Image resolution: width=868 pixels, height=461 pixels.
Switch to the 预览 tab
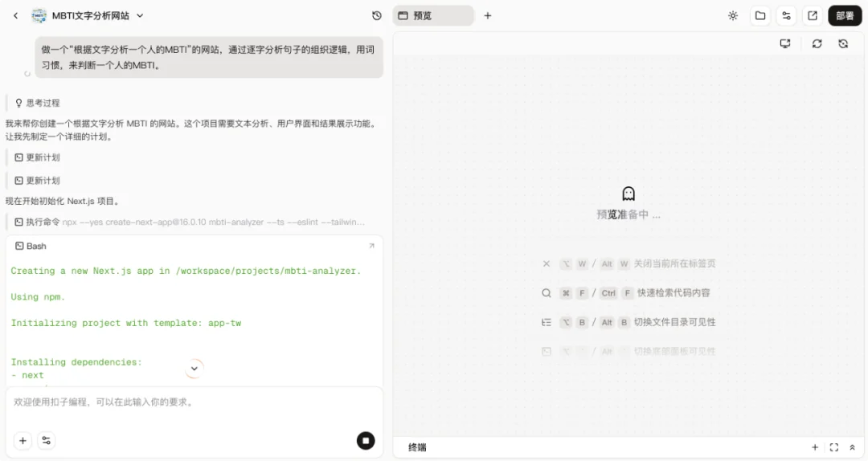point(433,15)
